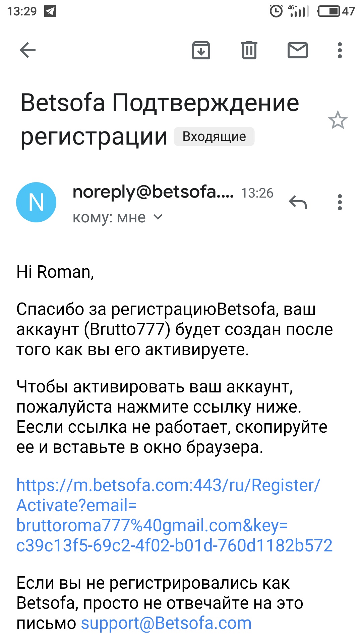Tap the support@Betsofa.com email link
Image resolution: width=362 pixels, height=644 pixels.
[x=166, y=623]
